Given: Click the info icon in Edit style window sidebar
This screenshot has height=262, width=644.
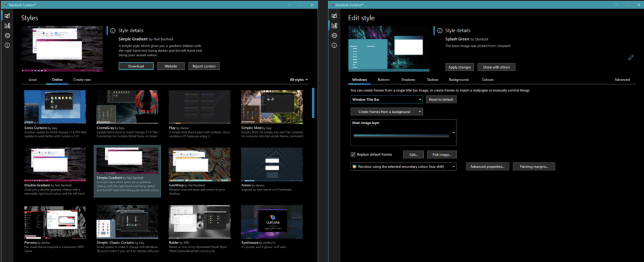Looking at the screenshot, I should tap(333, 45).
